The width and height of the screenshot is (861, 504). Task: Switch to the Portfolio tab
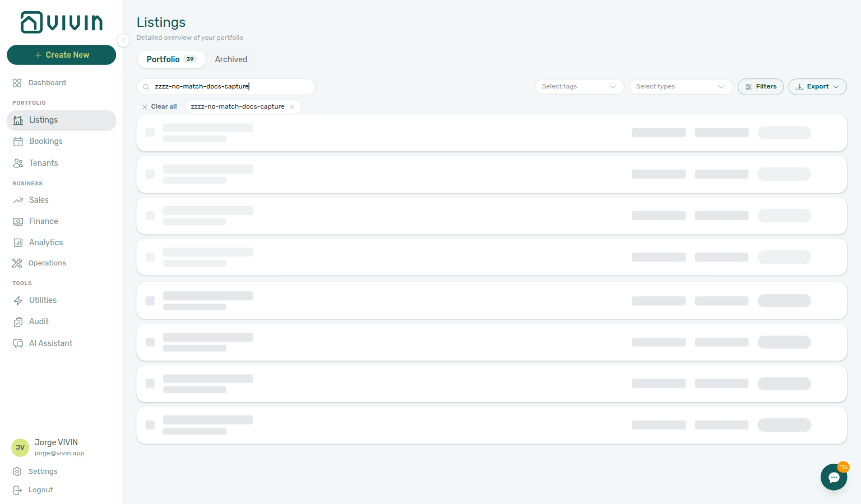point(171,59)
